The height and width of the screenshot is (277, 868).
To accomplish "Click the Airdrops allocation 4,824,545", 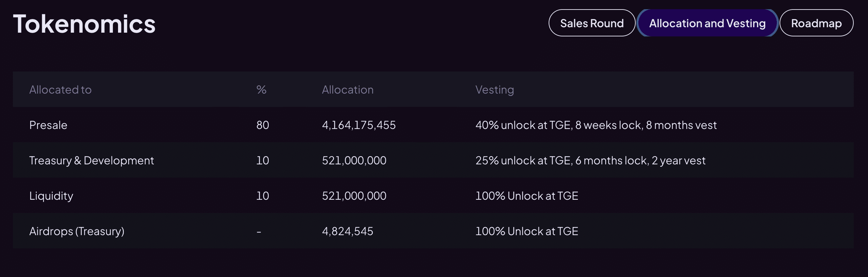I will [x=348, y=231].
